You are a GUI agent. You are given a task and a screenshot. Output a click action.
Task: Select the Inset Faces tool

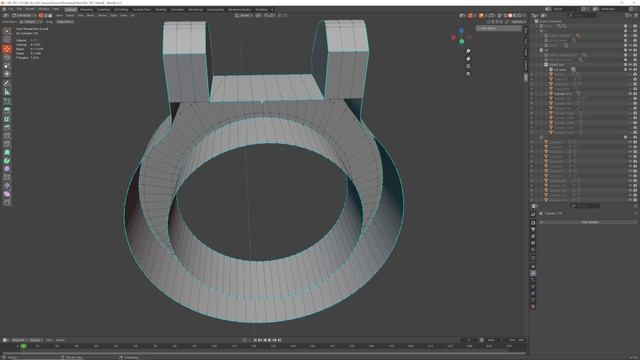click(x=7, y=119)
